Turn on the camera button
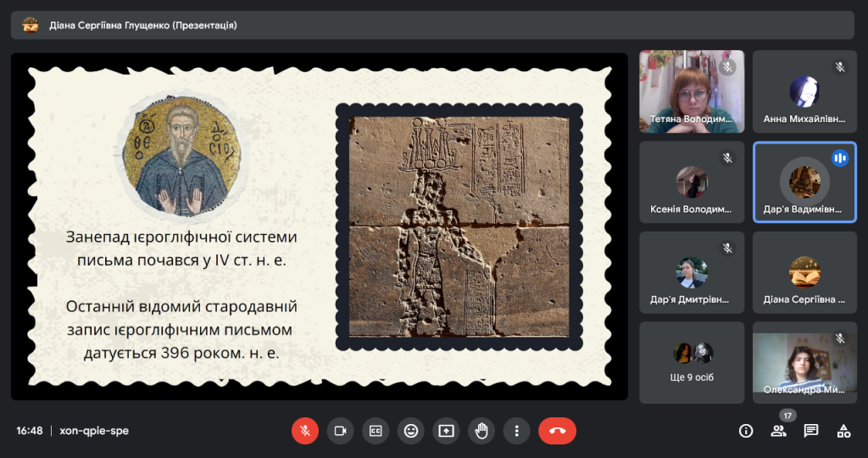868x458 pixels. point(341,431)
